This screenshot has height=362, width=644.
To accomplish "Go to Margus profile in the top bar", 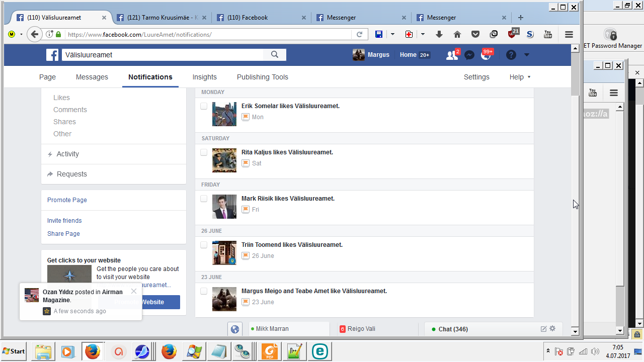I will coord(371,55).
